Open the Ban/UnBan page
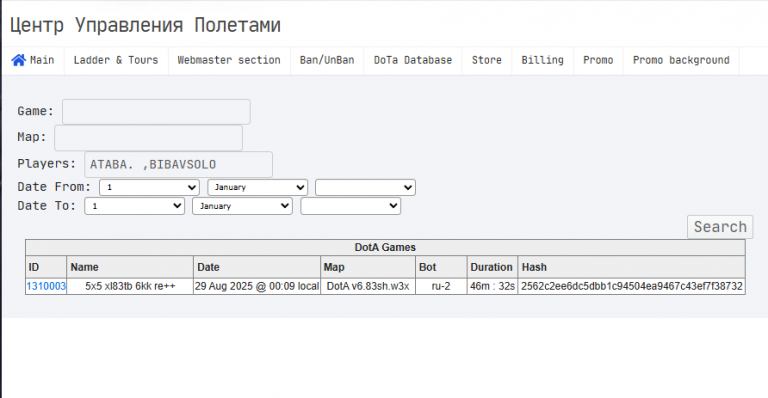This screenshot has height=398, width=768. point(327,60)
